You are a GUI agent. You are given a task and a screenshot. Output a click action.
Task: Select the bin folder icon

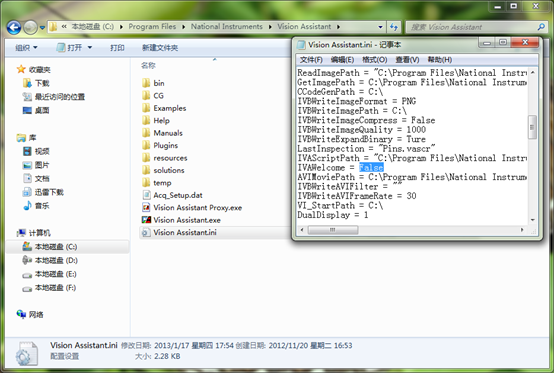click(146, 83)
